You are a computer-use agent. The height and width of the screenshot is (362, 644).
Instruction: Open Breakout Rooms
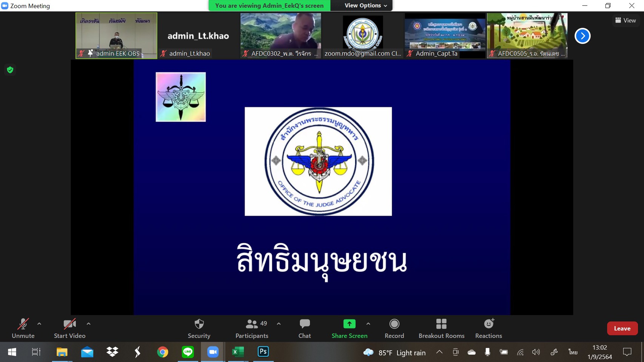coord(441,328)
